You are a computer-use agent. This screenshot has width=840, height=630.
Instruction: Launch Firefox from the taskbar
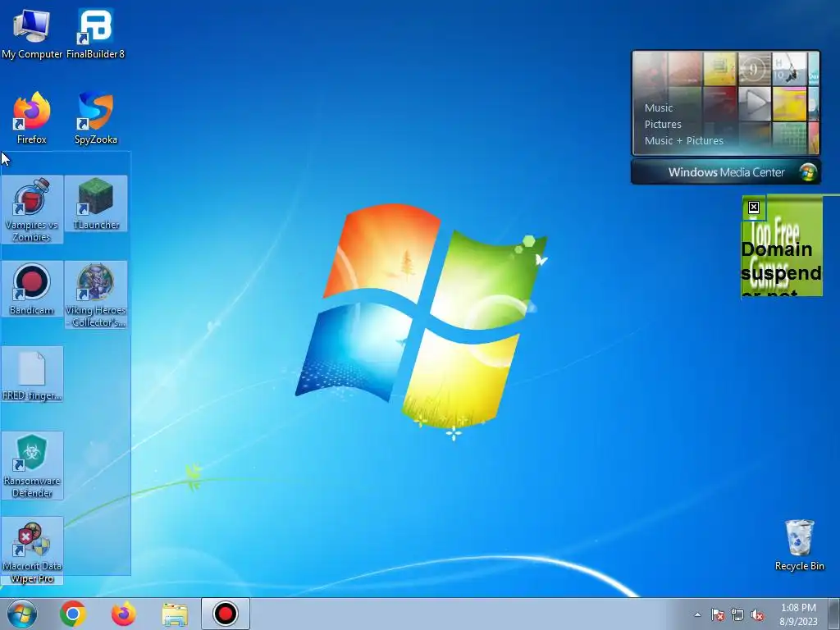click(123, 614)
